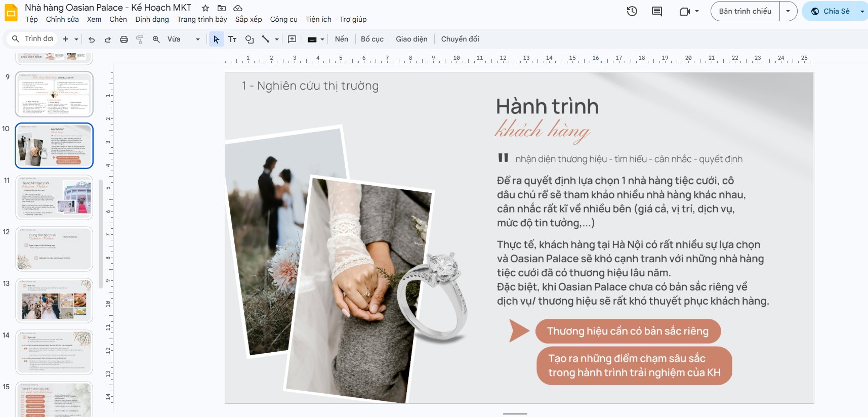Open version history clock icon
The height and width of the screenshot is (417, 868).
click(632, 11)
